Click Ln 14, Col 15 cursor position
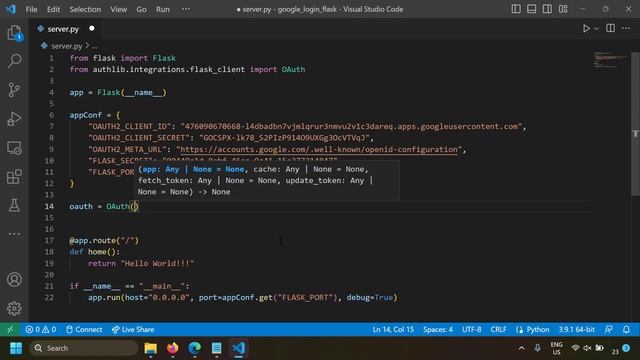This screenshot has height=360, width=640. [x=393, y=329]
